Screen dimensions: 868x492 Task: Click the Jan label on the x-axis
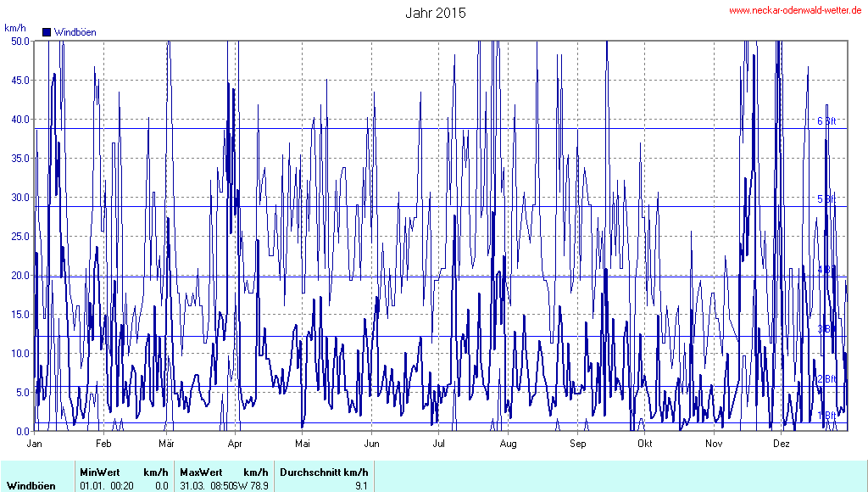click(35, 443)
